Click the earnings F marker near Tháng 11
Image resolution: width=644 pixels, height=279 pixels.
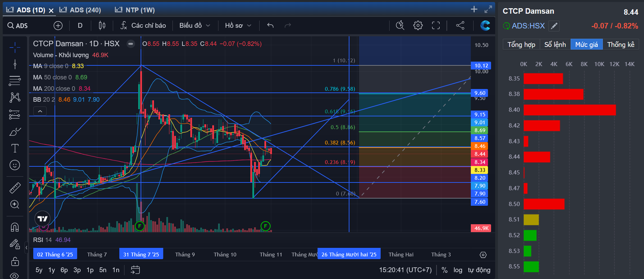(x=265, y=226)
